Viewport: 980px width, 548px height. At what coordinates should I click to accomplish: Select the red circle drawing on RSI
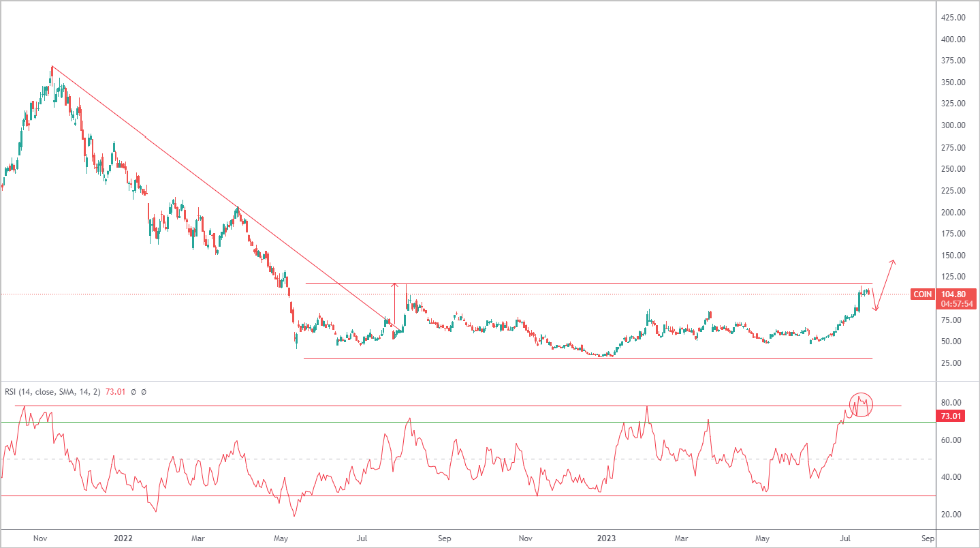click(x=861, y=406)
